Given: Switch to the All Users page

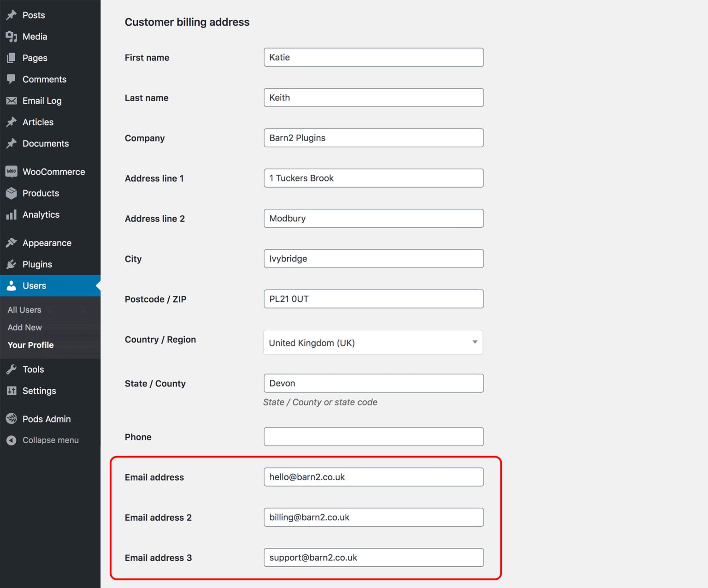Looking at the screenshot, I should pyautogui.click(x=24, y=309).
